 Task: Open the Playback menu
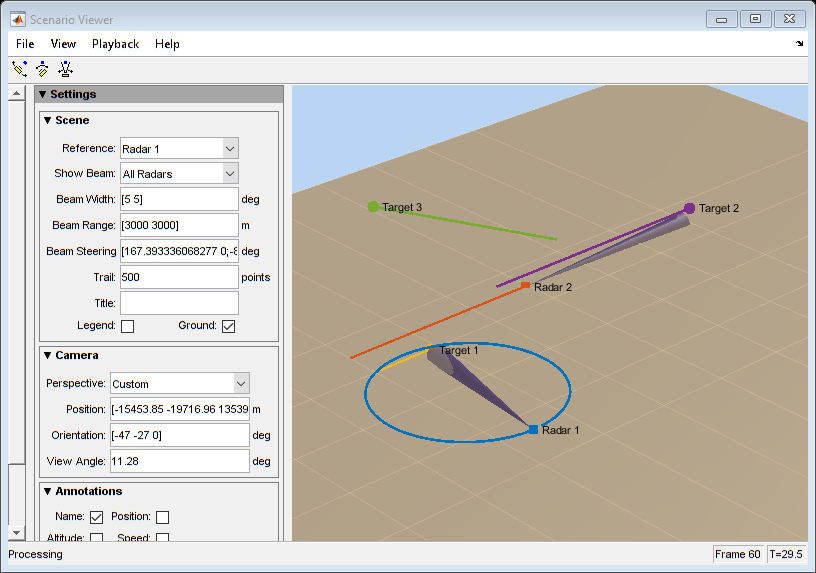coord(116,44)
